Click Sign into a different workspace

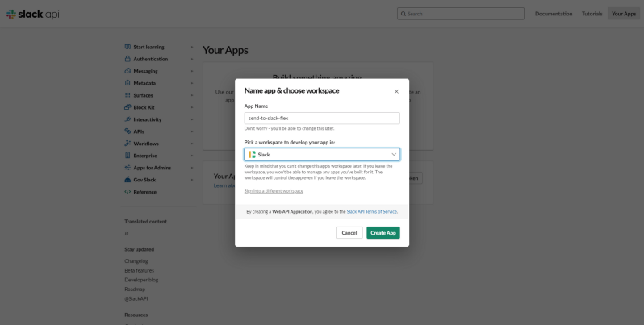click(x=274, y=191)
